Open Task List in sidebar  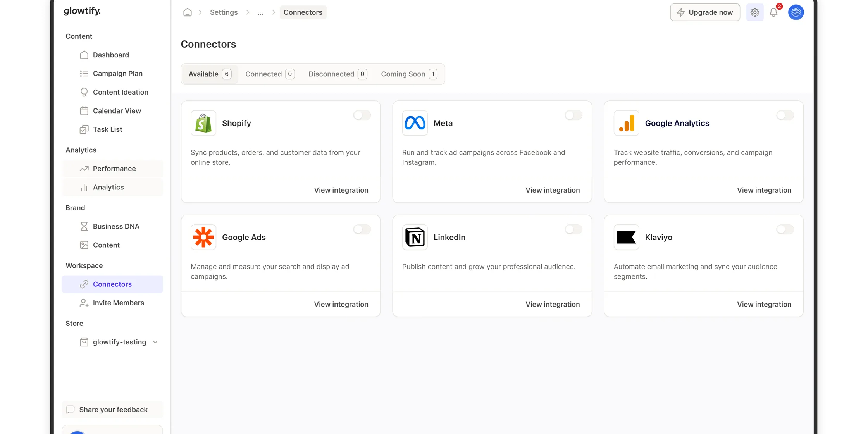click(x=112, y=129)
